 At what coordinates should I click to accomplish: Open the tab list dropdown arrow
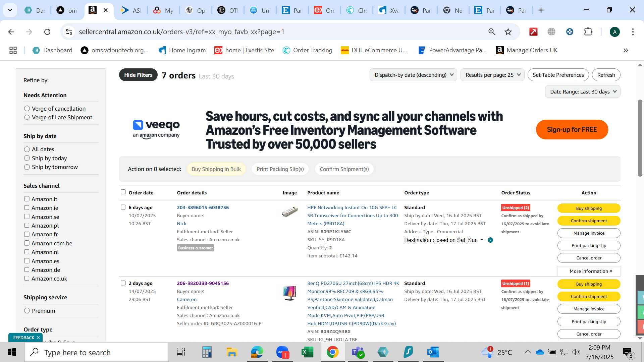point(10,10)
